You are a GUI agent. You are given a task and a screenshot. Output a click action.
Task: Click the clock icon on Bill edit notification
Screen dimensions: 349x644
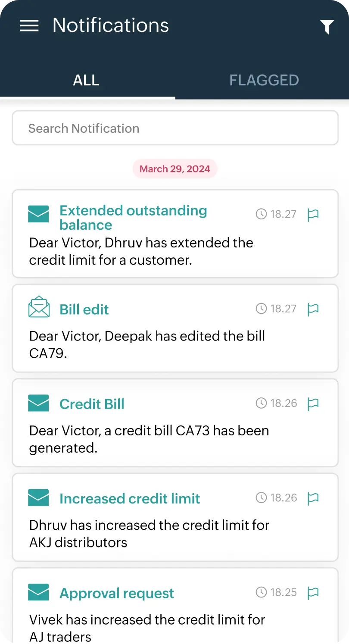(261, 309)
